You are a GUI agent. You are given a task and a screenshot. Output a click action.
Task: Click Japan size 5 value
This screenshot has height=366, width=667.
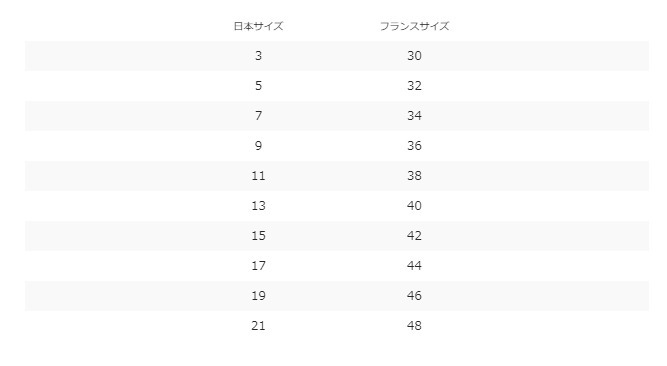[x=259, y=86]
